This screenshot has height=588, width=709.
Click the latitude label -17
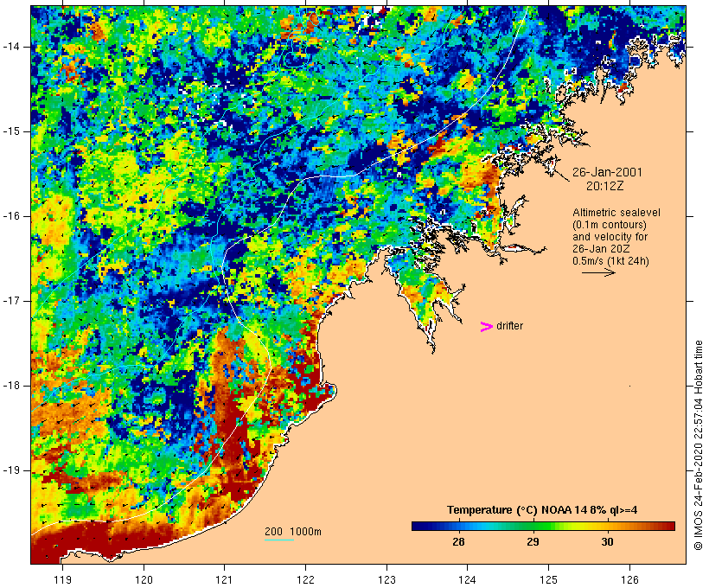(x=11, y=301)
